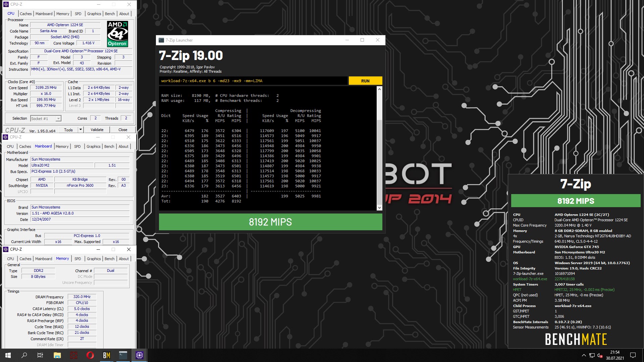Click the Bus Speed 199.95 MHz value

pos(46,100)
